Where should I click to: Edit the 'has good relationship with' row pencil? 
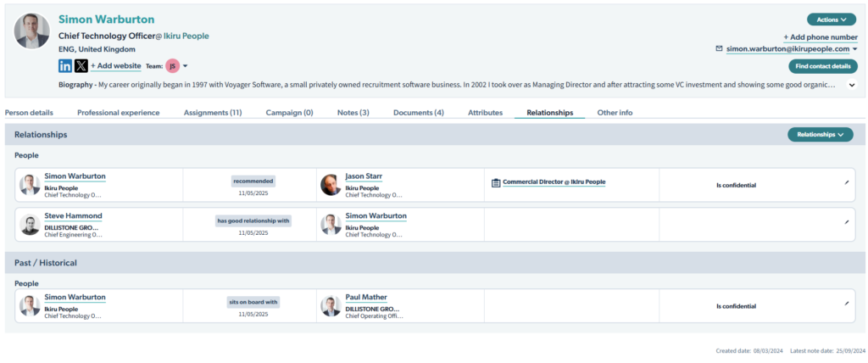click(847, 221)
